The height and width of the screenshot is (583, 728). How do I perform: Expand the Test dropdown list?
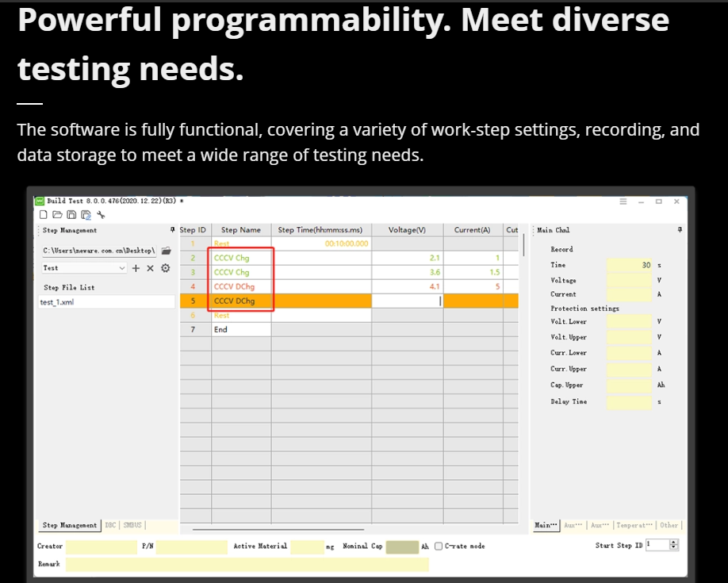point(121,268)
